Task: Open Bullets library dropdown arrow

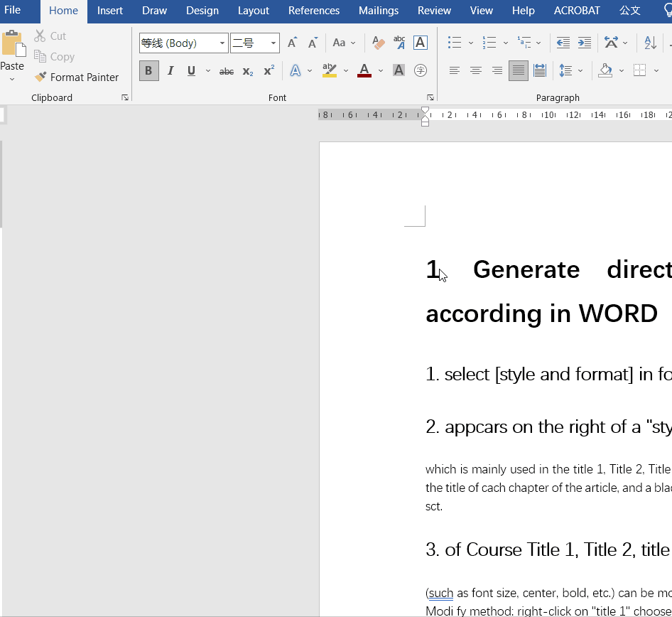Action: [x=470, y=43]
